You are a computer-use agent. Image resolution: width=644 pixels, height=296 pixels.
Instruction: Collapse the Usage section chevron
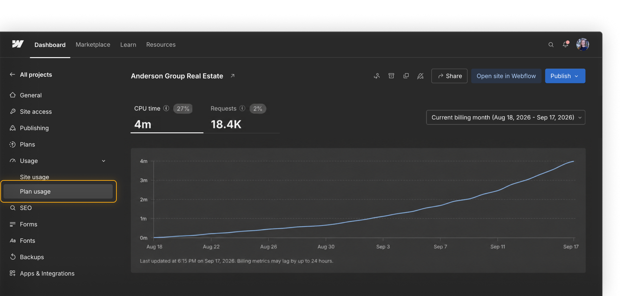point(104,161)
